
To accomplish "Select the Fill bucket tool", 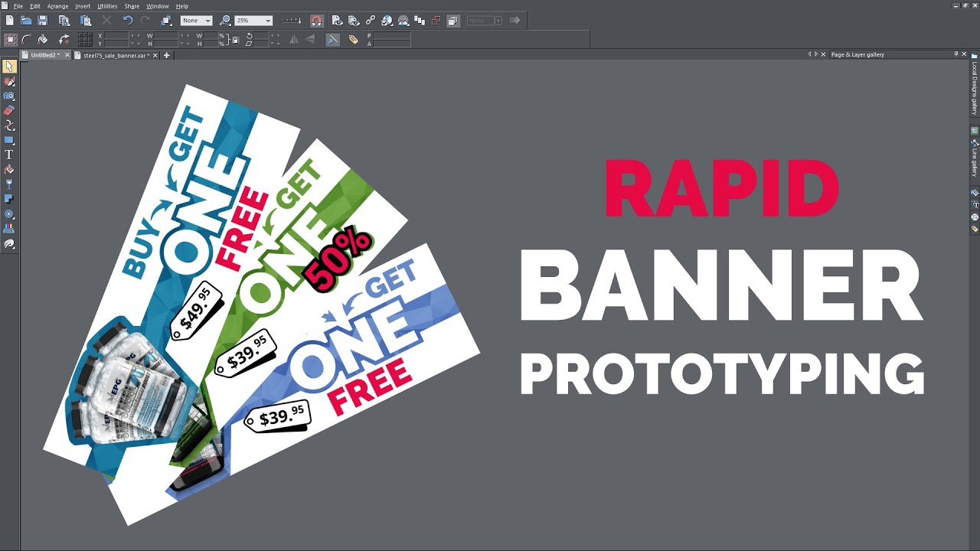I will 9,170.
